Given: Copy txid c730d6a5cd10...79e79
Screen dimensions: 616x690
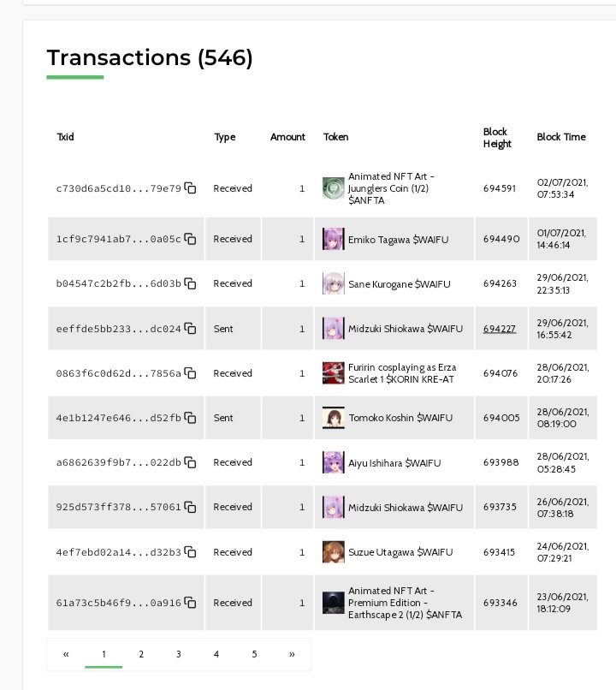Looking at the screenshot, I should [190, 187].
